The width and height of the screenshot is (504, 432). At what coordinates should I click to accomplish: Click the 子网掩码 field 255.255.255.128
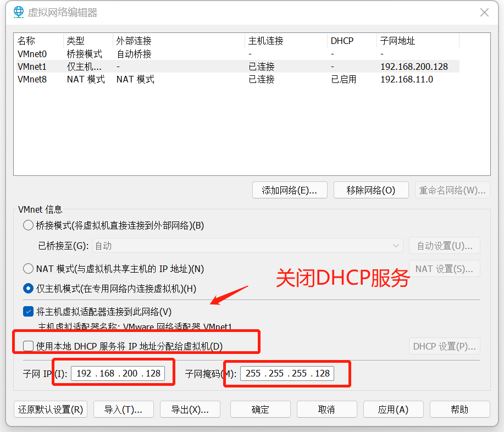click(x=287, y=373)
